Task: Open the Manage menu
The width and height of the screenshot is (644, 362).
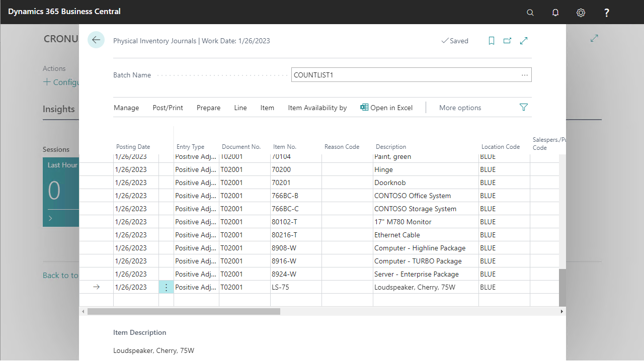Action: (x=126, y=108)
